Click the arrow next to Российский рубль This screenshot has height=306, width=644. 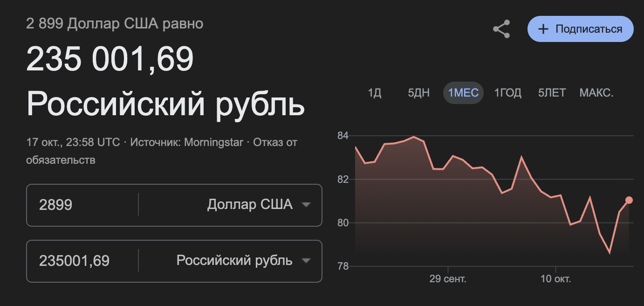click(306, 261)
